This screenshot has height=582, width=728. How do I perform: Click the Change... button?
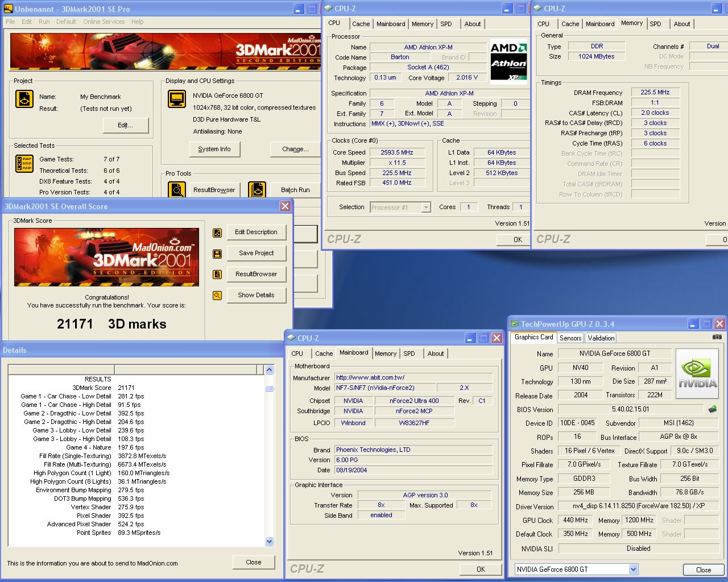tap(295, 149)
